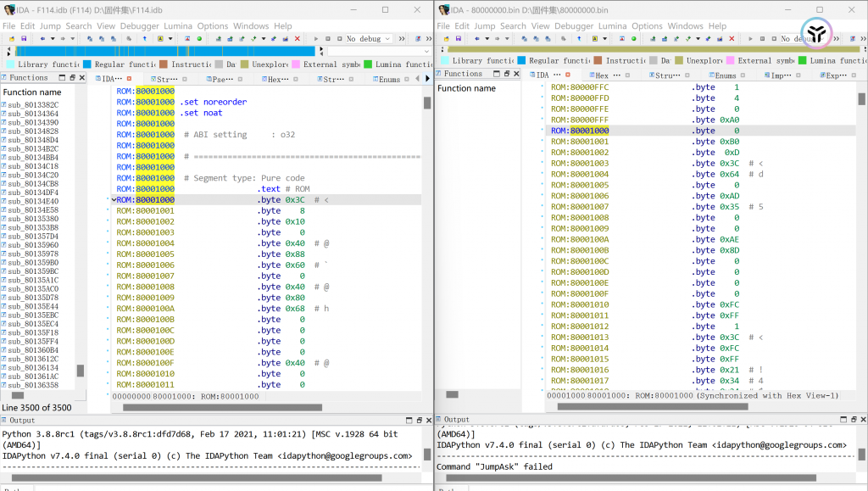Viewport: 868px width, 491px height.
Task: Open the Lumina menu in 80000000.bin window
Action: click(613, 26)
